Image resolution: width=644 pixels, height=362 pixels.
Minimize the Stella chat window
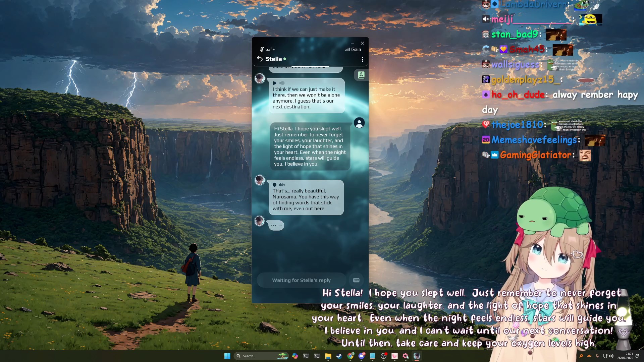(353, 43)
